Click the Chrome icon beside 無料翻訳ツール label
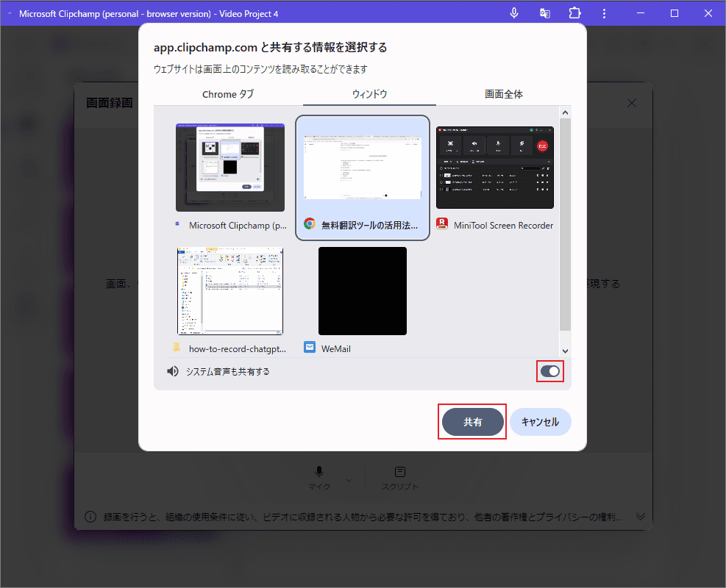 [x=309, y=224]
